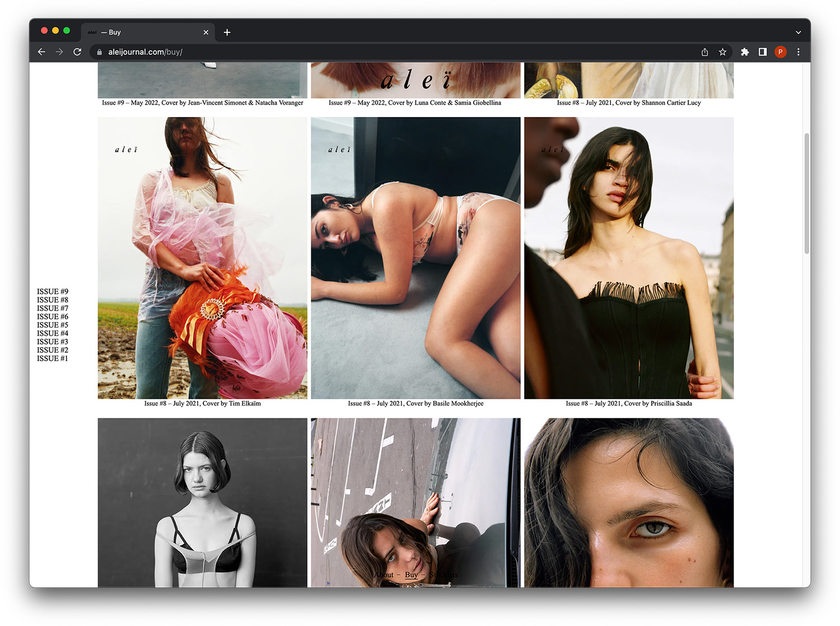The width and height of the screenshot is (840, 626).
Task: Open the profile avatar P
Action: (780, 52)
